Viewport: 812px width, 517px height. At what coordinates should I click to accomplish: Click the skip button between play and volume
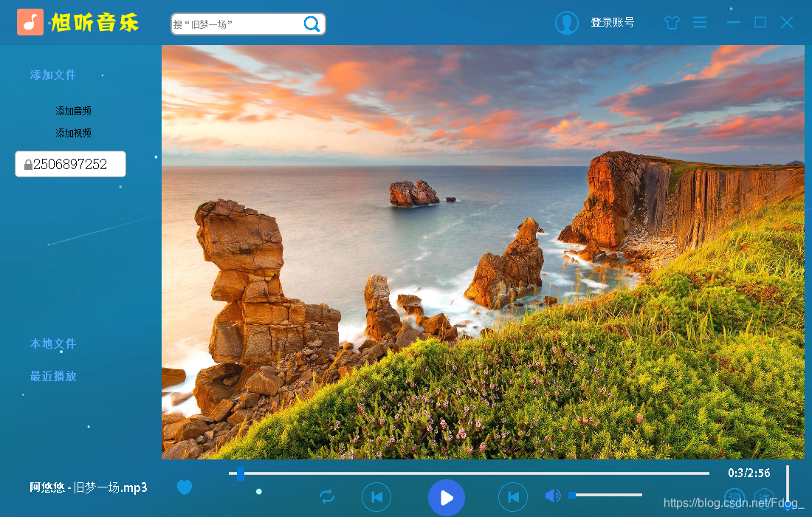click(x=513, y=497)
